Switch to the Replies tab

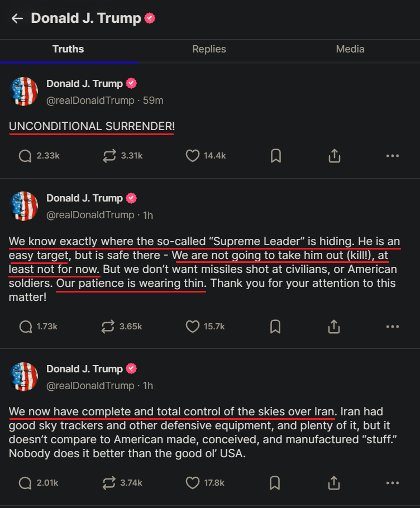pos(209,49)
